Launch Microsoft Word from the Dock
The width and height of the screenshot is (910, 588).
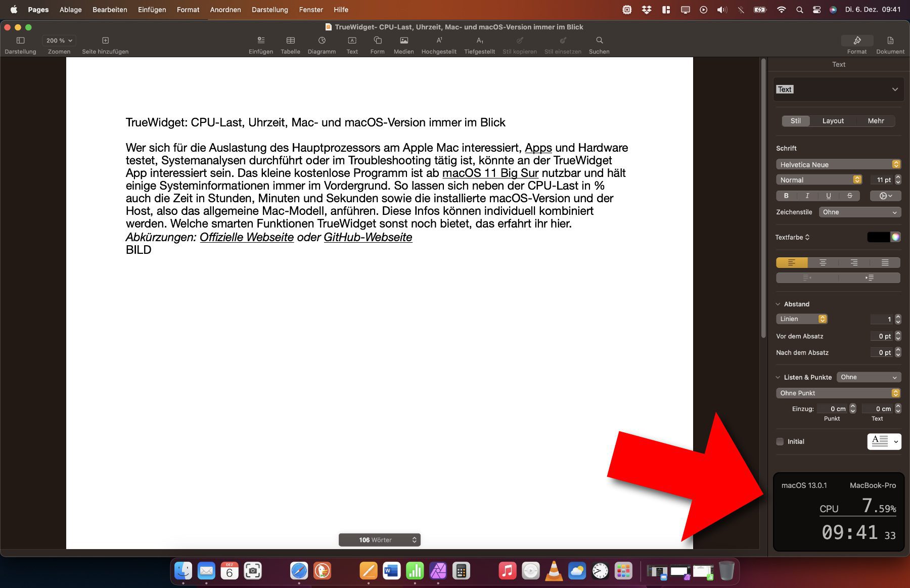pos(391,571)
